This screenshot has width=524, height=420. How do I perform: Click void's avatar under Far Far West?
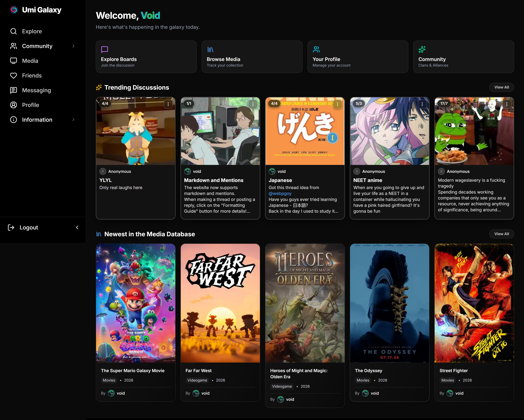(x=196, y=393)
